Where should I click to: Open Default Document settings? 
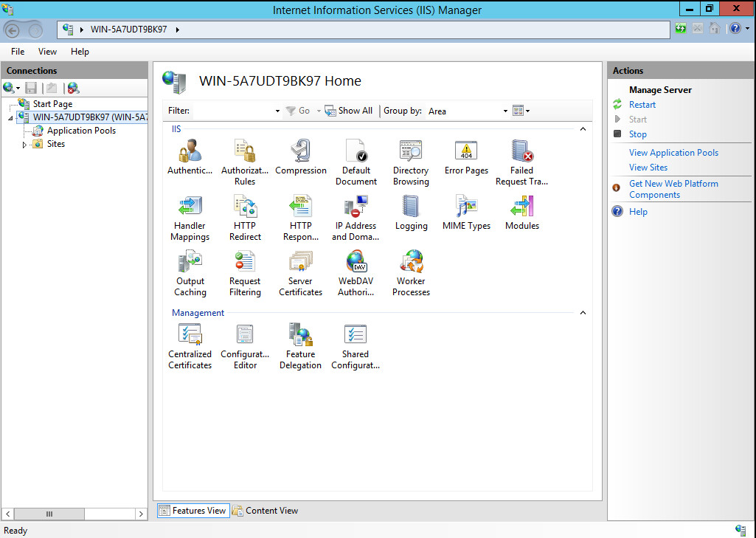pyautogui.click(x=356, y=162)
